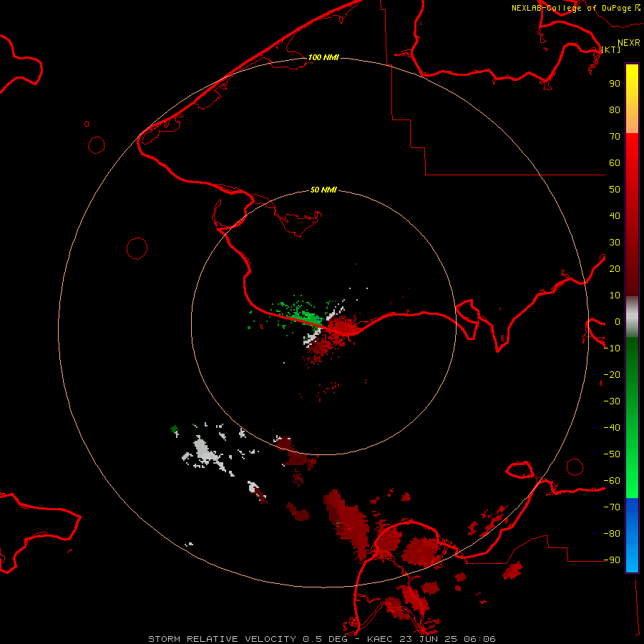Click the 0 value on velocity scale
The height and width of the screenshot is (644, 644).
click(618, 321)
